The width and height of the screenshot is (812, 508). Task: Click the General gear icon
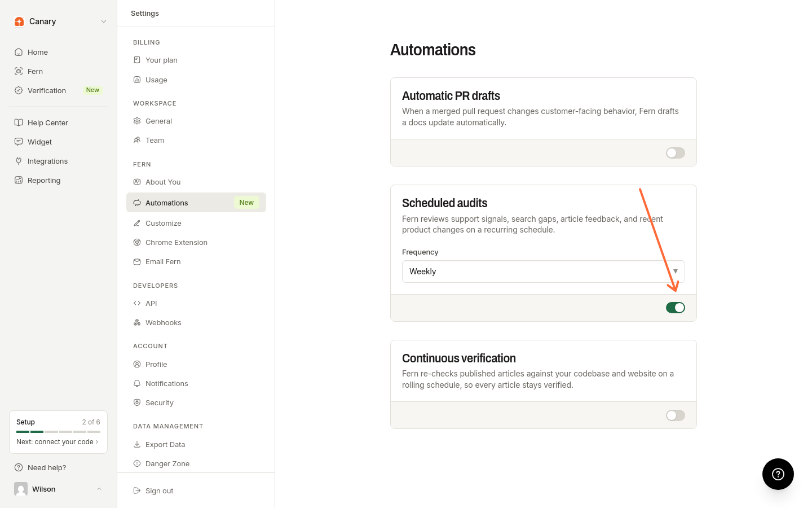tap(137, 121)
